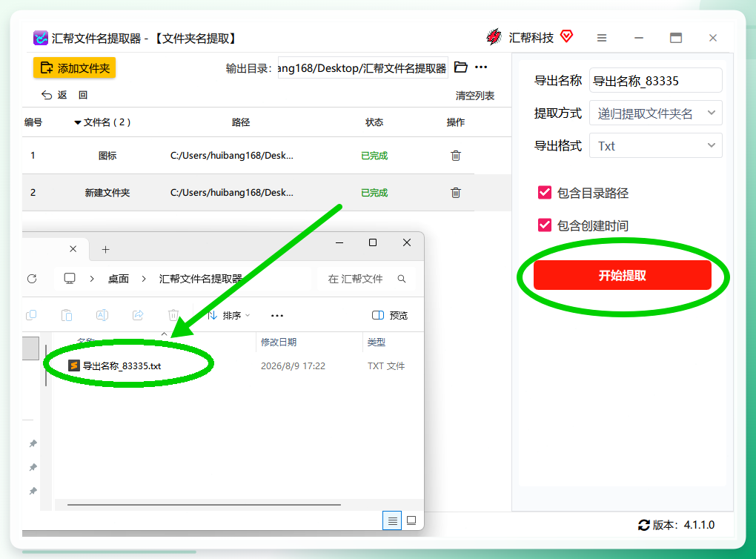Click the red 开始提取 button
The width and height of the screenshot is (756, 559).
tap(623, 275)
